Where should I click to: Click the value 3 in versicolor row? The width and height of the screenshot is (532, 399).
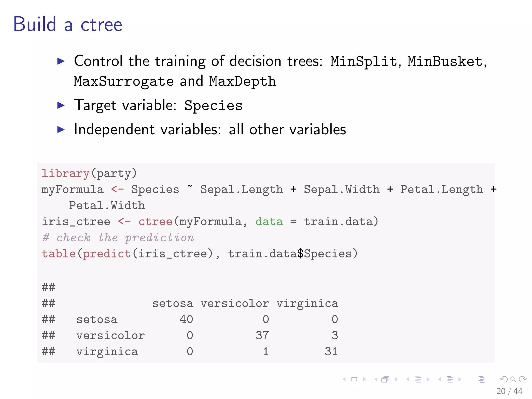click(x=335, y=336)
